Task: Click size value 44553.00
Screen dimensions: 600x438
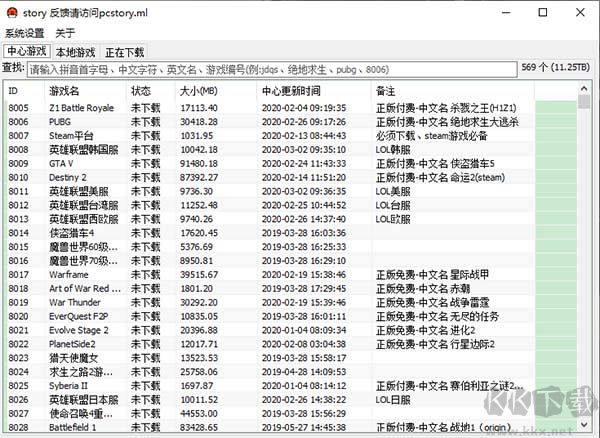Action: point(199,414)
